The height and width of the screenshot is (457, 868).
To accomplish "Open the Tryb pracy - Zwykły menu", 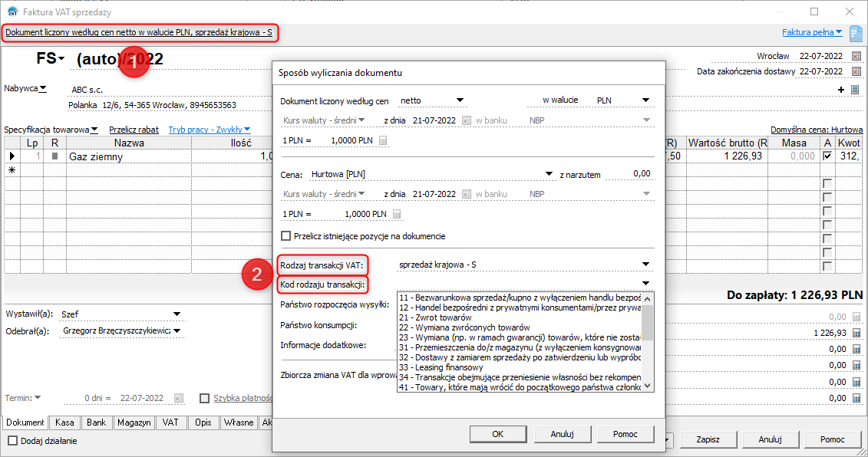I will coord(210,130).
